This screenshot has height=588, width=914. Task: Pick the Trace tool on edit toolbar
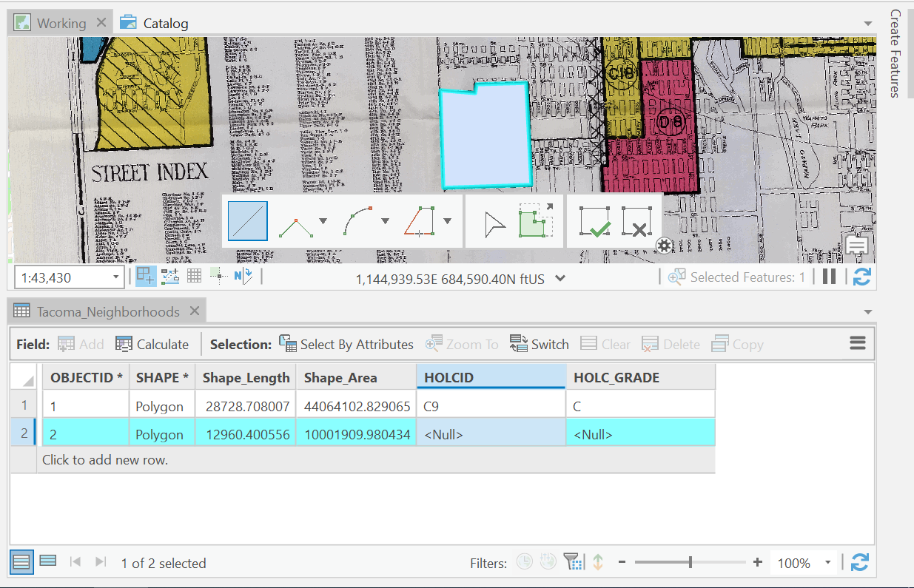coord(421,221)
